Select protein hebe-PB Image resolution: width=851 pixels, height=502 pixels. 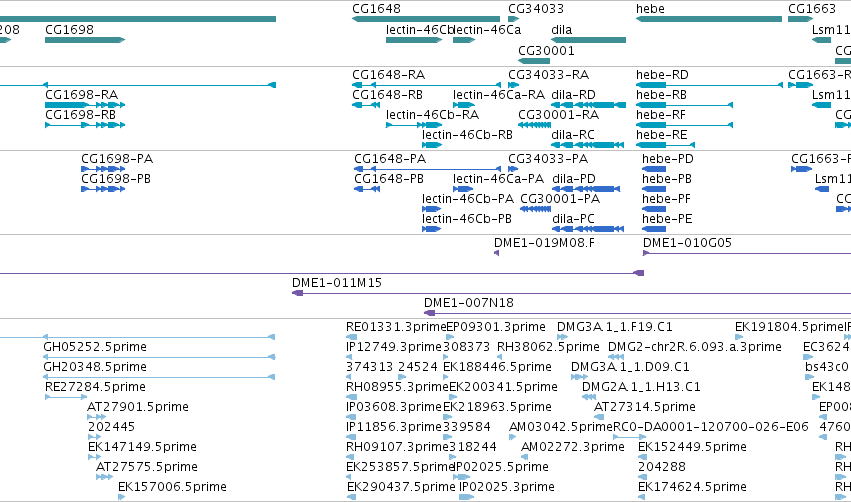[653, 189]
